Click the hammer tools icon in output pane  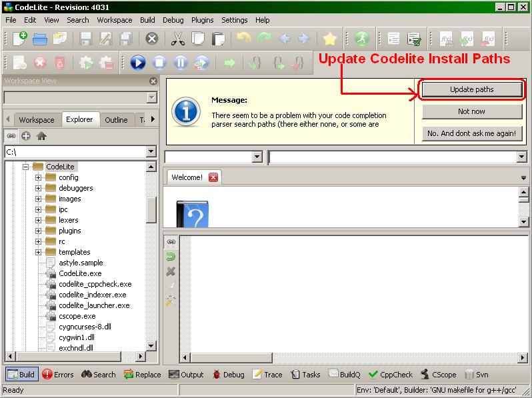point(170,301)
